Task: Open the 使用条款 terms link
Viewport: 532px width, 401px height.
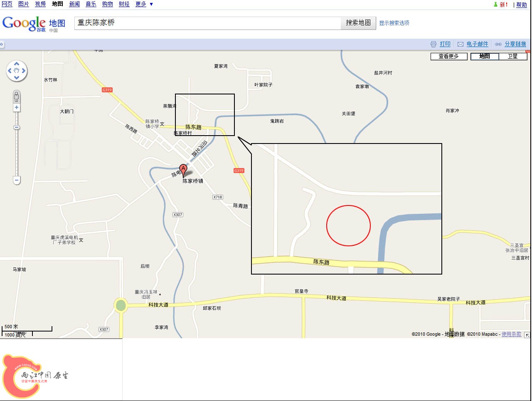Action: click(511, 334)
